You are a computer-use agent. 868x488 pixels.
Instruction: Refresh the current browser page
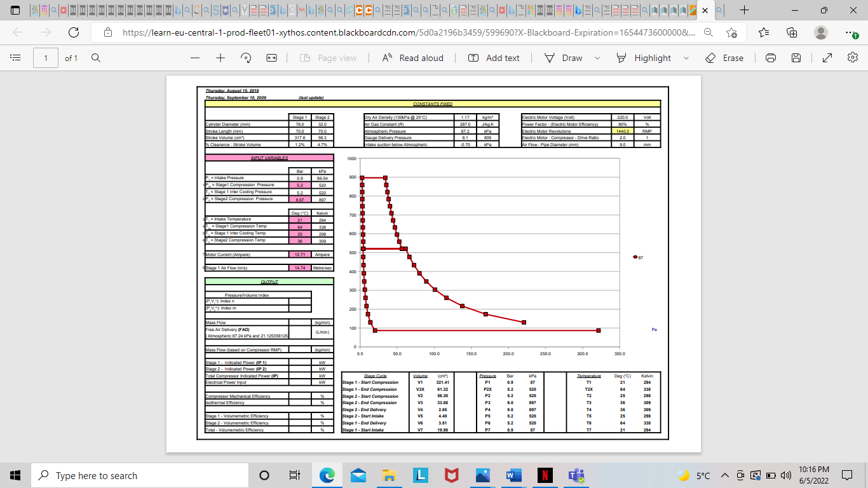pyautogui.click(x=74, y=32)
